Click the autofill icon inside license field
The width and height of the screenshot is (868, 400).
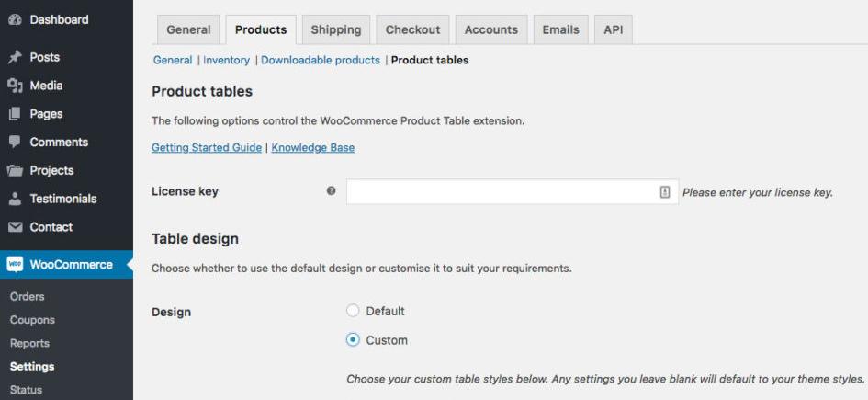(x=665, y=192)
